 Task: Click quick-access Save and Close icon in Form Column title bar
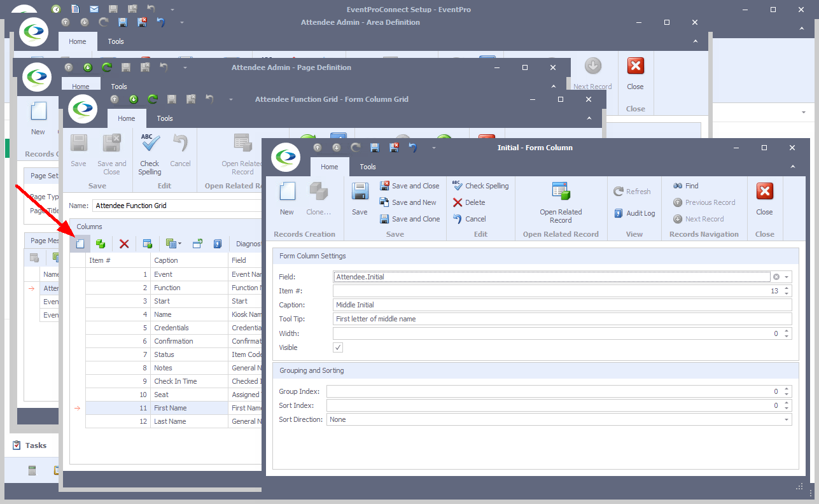click(394, 148)
